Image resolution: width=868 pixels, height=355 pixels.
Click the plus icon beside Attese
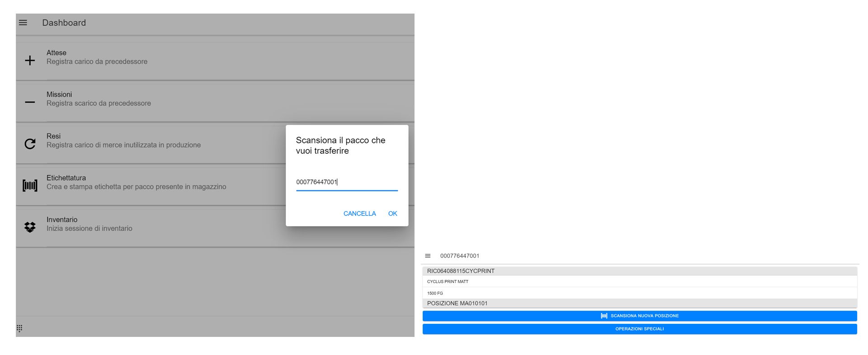pos(30,61)
